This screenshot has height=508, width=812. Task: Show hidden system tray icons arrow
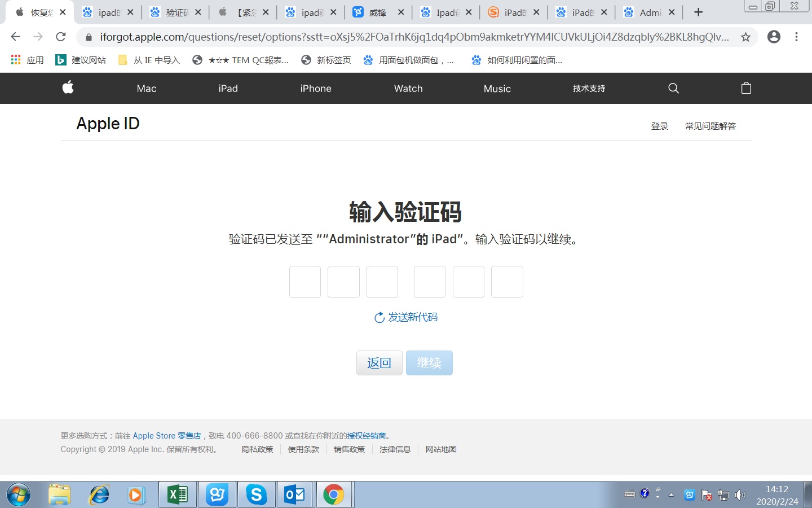point(671,495)
